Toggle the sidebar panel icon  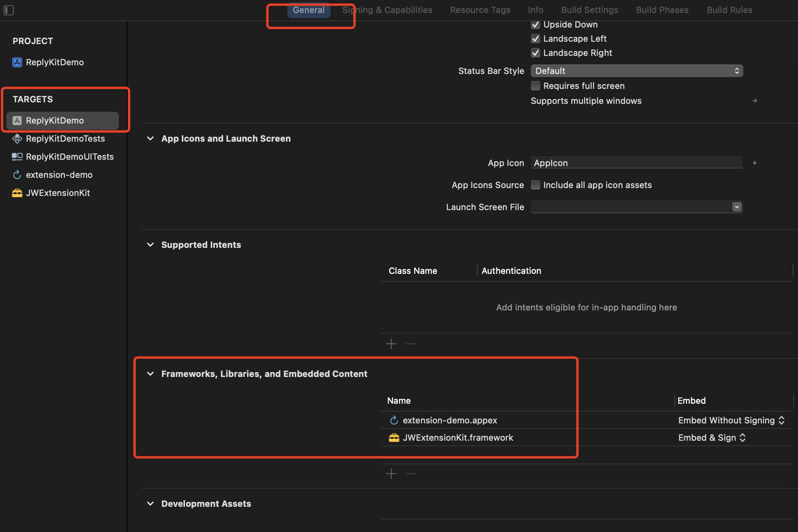click(9, 10)
